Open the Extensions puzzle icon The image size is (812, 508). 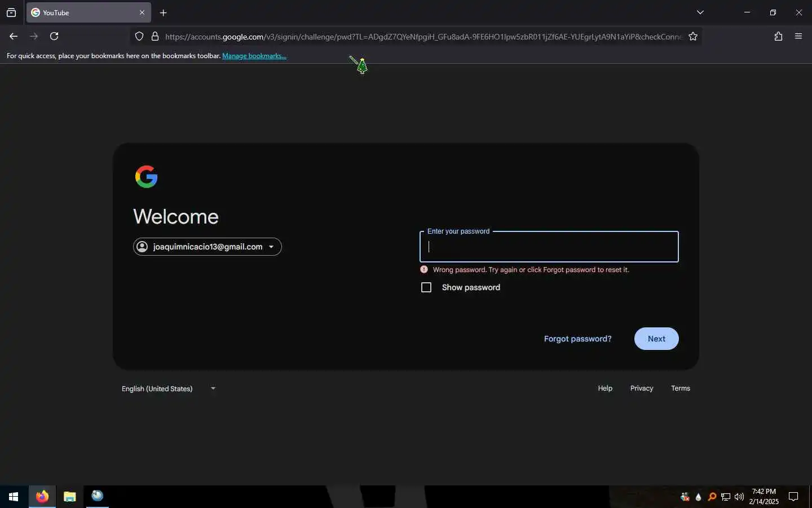click(778, 36)
